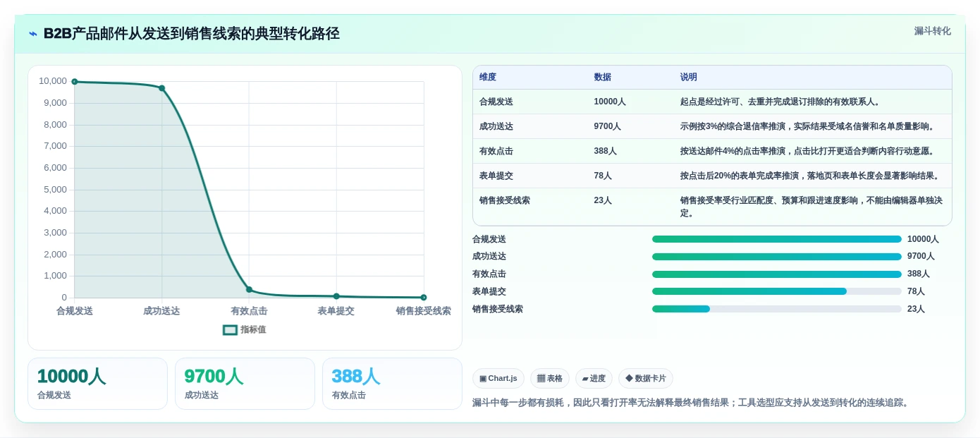Toggle the 指标值 legend item
Viewport: 980px width, 438px height.
click(x=244, y=329)
